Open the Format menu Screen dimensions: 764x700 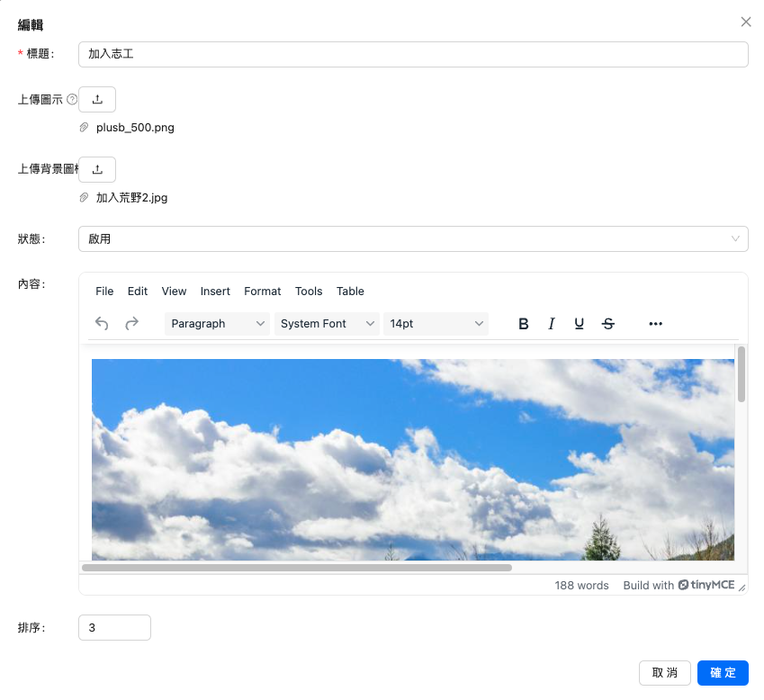pyautogui.click(x=262, y=292)
